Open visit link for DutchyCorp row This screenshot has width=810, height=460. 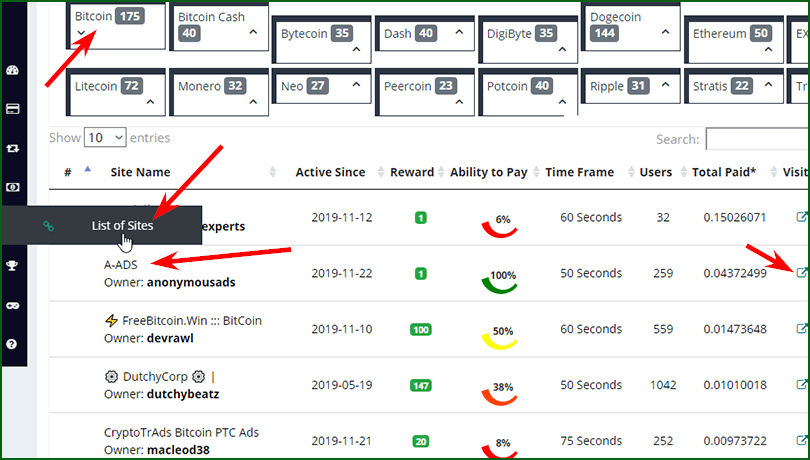point(801,384)
